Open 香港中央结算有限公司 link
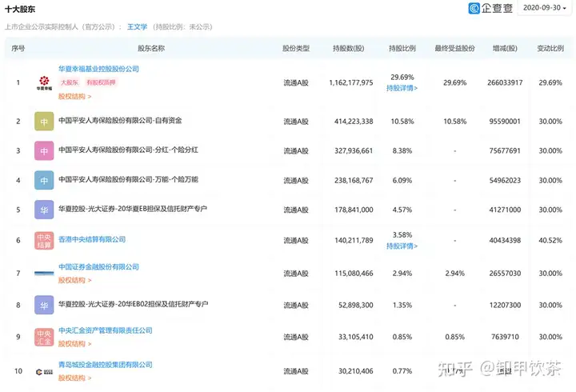576x392 pixels. point(92,239)
